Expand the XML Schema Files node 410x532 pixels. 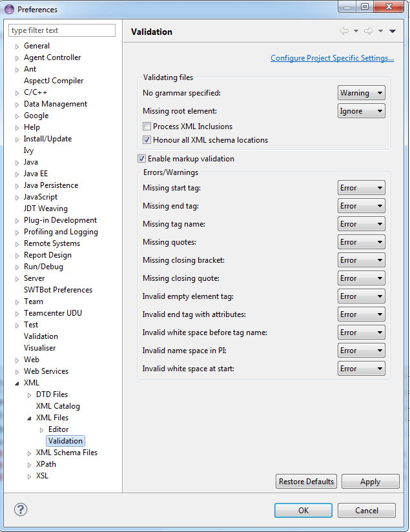[x=29, y=453]
